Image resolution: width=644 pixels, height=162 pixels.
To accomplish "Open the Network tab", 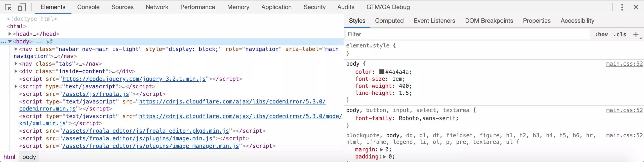I will pyautogui.click(x=157, y=7).
